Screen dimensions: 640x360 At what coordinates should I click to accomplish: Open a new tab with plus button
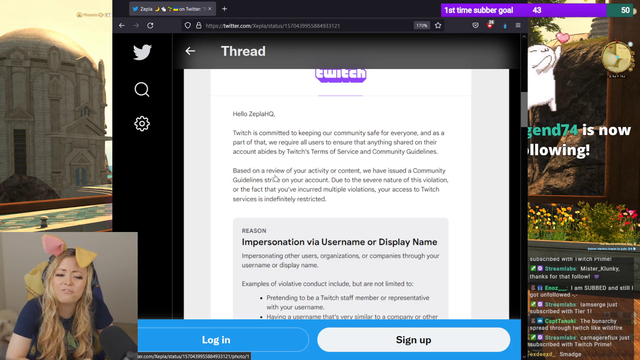click(224, 9)
